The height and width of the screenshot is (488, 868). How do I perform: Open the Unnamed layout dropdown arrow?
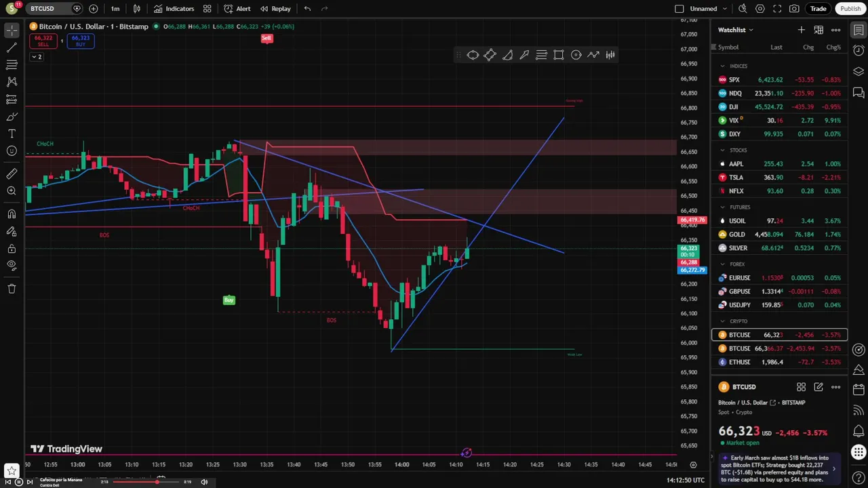coord(726,9)
